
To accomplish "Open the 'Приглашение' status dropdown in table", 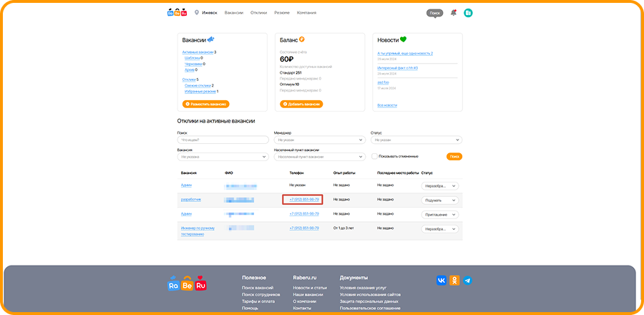I will click(x=439, y=214).
